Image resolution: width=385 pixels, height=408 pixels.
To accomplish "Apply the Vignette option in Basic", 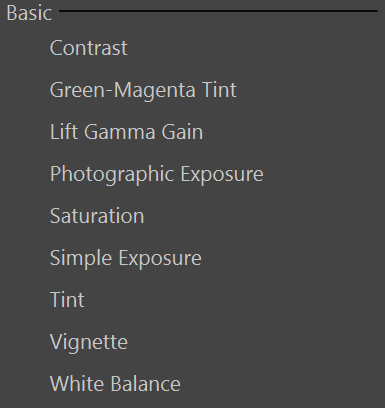I will [89, 342].
